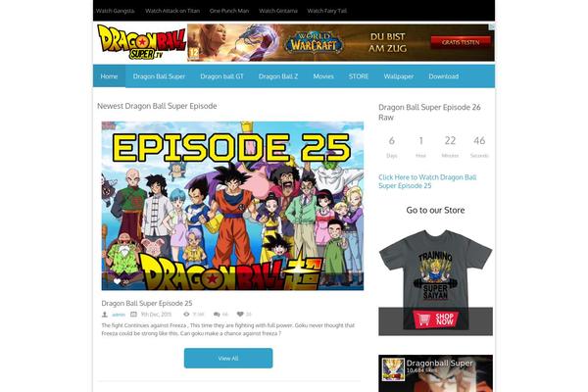Viewport: 588px width, 392px height.
Task: Click the 'Dragon Ball Super Episode 26 Raw' heading
Action: pyautogui.click(x=429, y=112)
